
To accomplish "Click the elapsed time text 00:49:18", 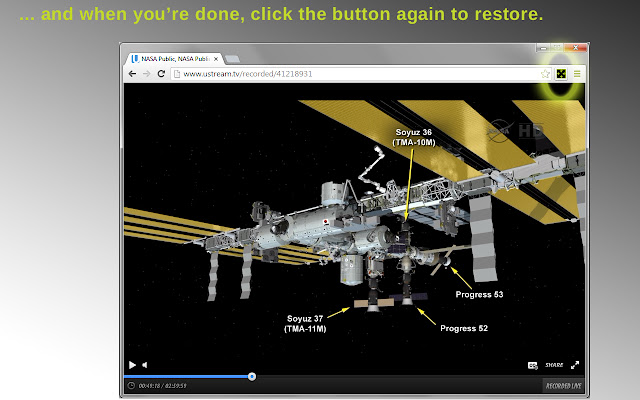I will [x=149, y=386].
